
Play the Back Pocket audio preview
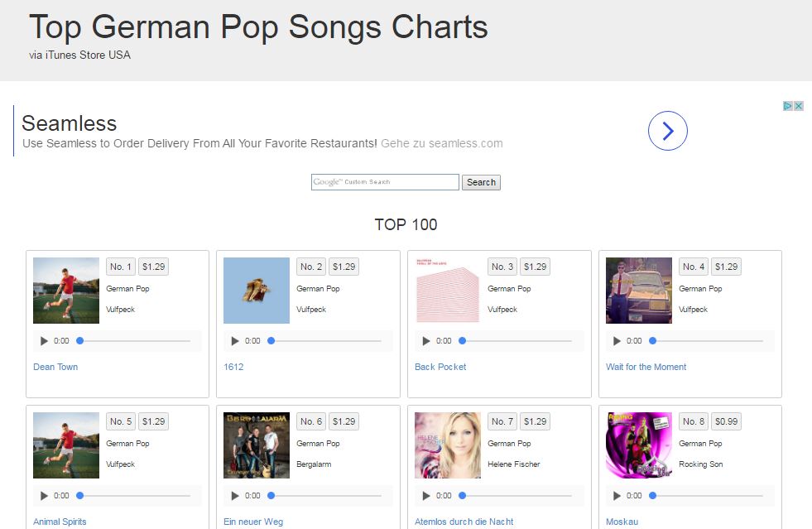426,341
